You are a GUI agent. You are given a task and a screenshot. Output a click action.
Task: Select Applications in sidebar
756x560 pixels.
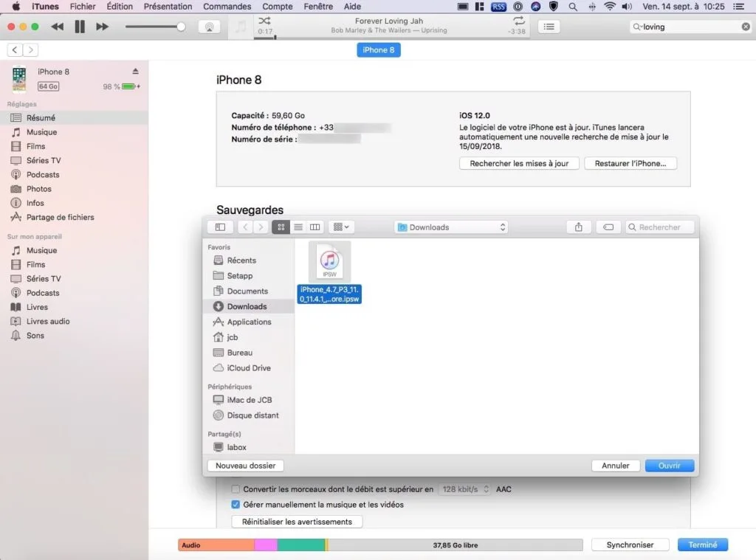click(x=249, y=322)
